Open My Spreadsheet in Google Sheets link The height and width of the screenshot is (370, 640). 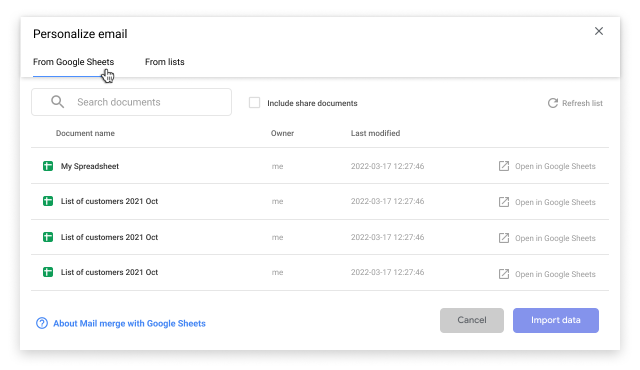click(x=555, y=166)
